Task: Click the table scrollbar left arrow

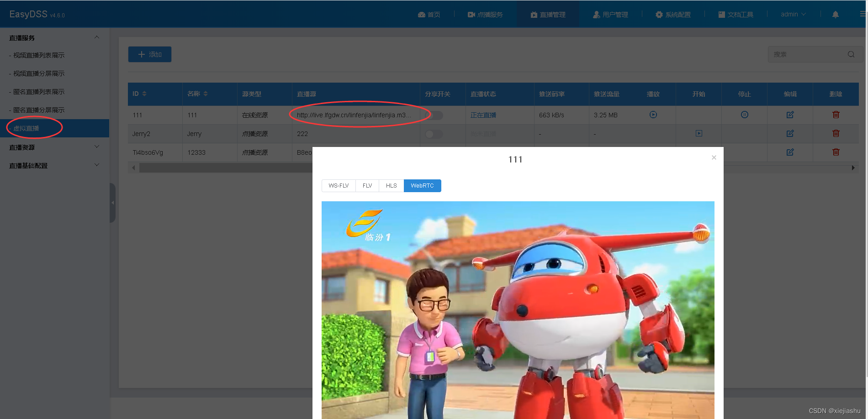Action: click(133, 168)
